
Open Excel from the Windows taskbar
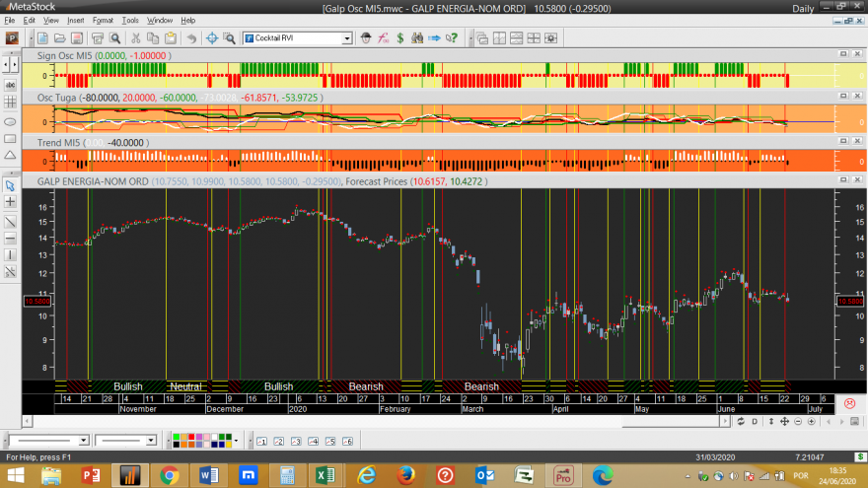click(x=322, y=476)
